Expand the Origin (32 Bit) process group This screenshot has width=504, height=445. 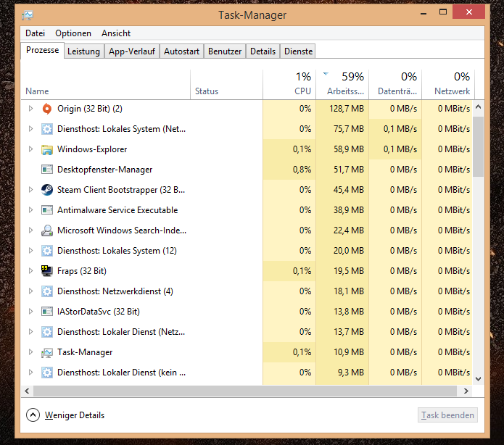(x=31, y=109)
